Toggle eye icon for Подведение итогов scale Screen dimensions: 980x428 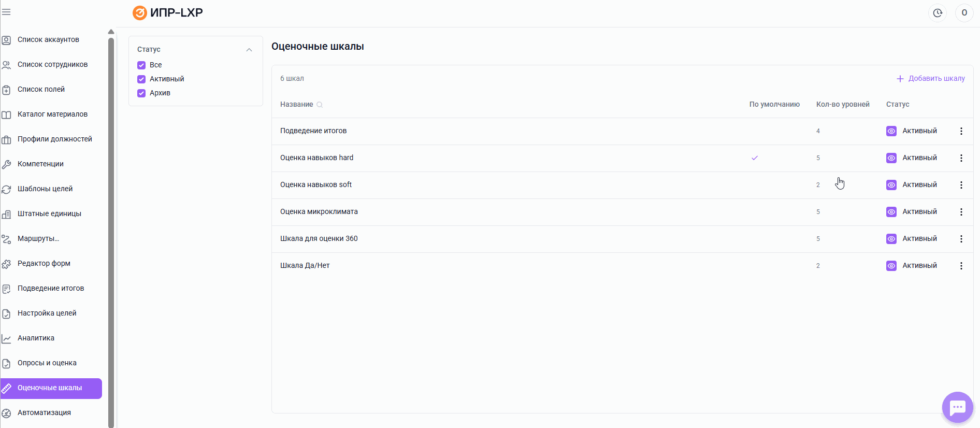891,131
